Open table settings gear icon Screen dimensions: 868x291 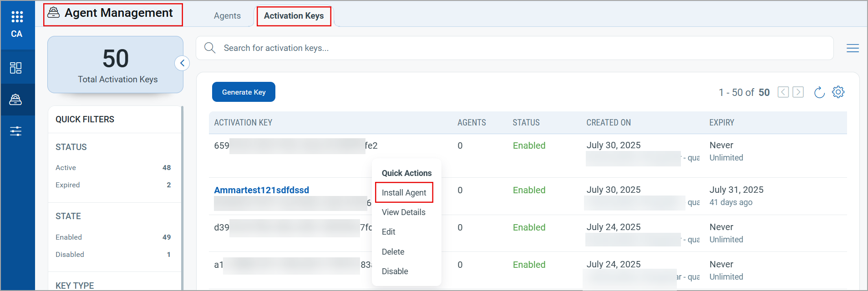coord(838,92)
